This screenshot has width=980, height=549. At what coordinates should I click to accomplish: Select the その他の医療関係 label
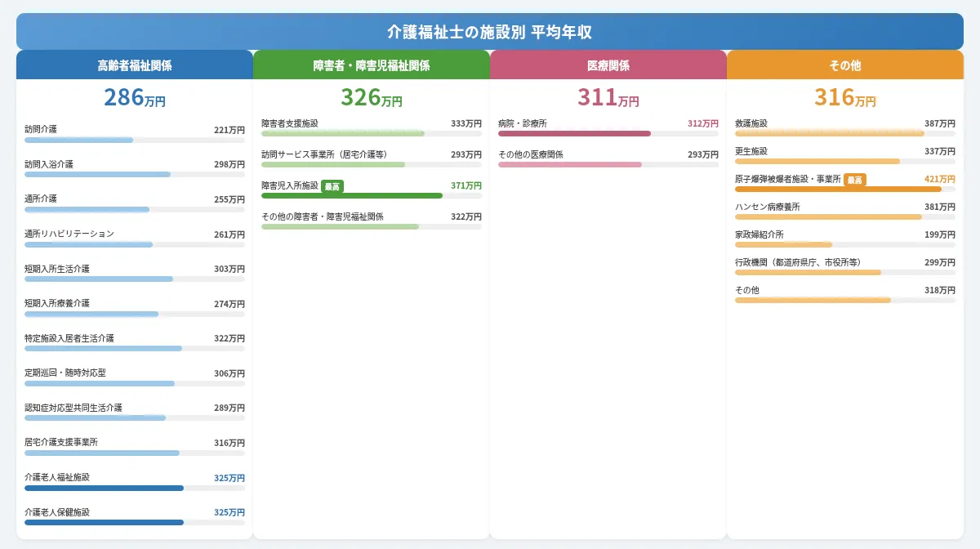pos(531,154)
